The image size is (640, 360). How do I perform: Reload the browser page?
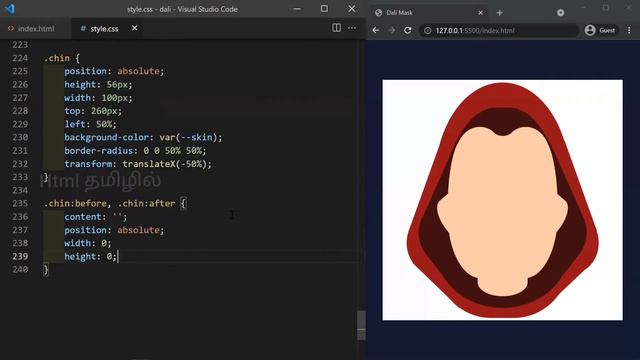click(x=407, y=30)
